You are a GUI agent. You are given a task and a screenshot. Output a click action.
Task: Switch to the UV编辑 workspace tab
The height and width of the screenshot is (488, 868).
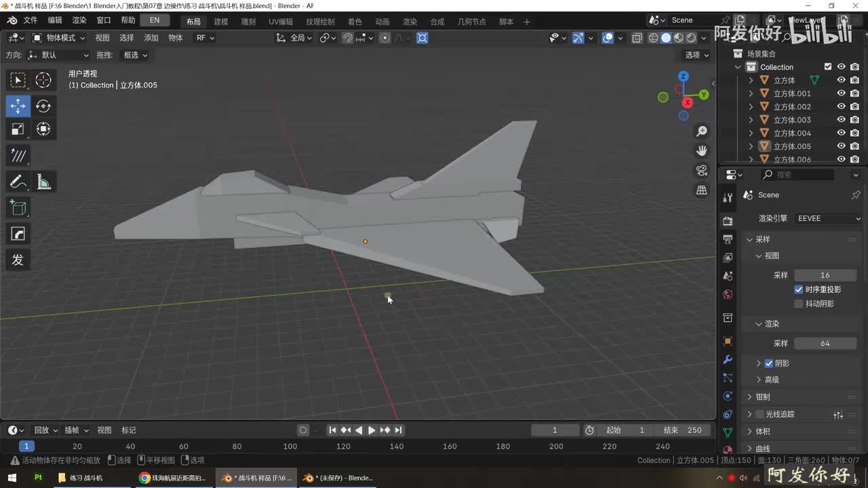coord(281,22)
